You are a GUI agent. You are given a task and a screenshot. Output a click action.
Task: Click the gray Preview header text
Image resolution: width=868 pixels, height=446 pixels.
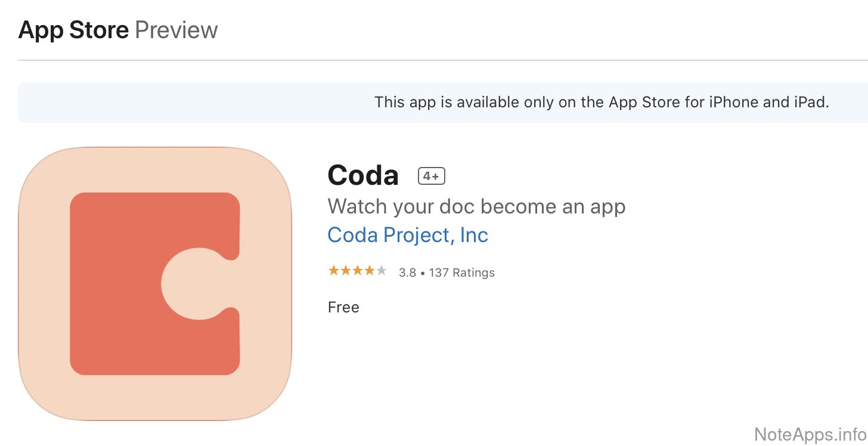click(176, 30)
